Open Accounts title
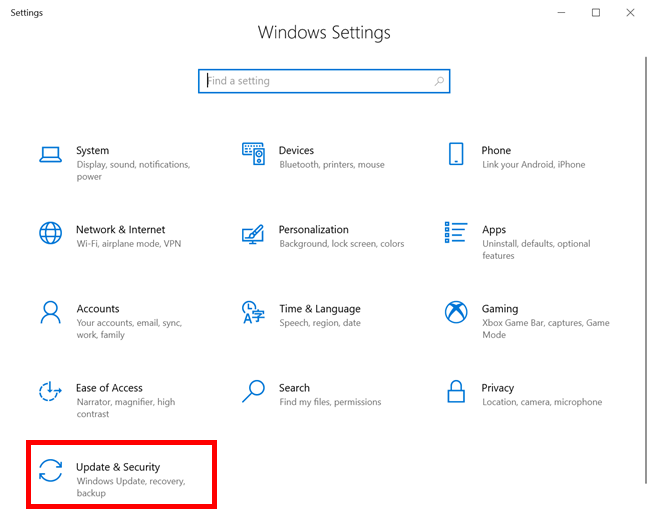This screenshot has height=510, width=648. (x=98, y=309)
